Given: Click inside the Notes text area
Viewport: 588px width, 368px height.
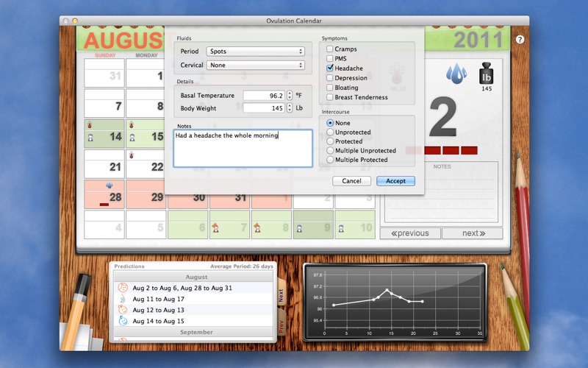Looking at the screenshot, I should pos(243,148).
